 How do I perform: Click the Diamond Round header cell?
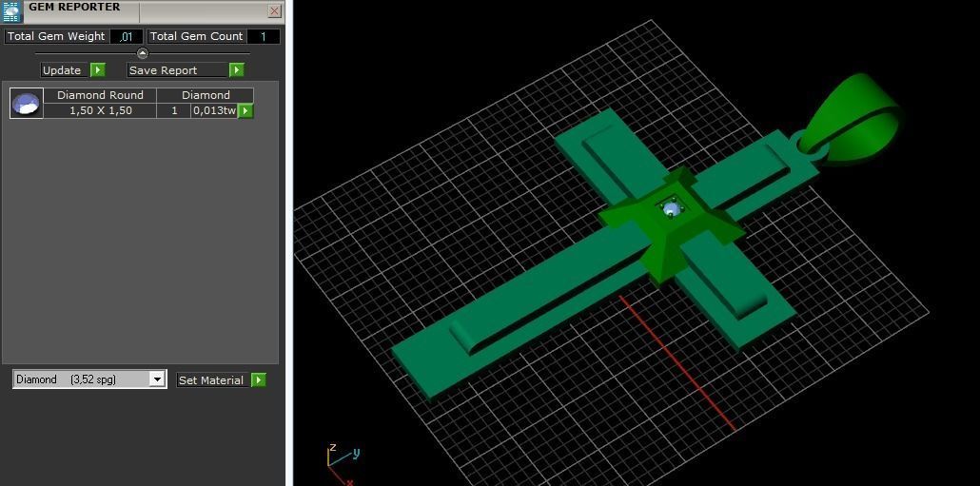[100, 95]
